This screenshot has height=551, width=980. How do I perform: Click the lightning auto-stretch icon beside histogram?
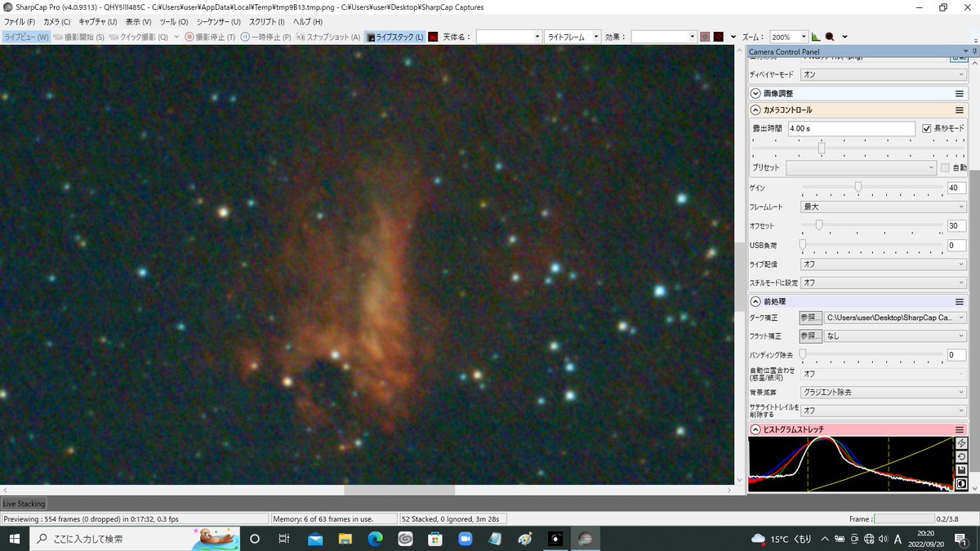point(962,442)
